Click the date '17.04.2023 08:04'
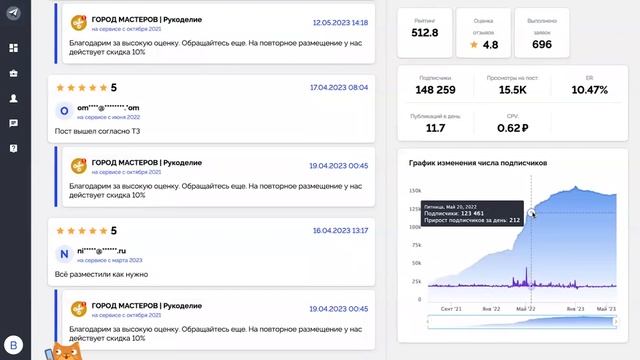Image resolution: width=640 pixels, height=360 pixels. pyautogui.click(x=339, y=87)
